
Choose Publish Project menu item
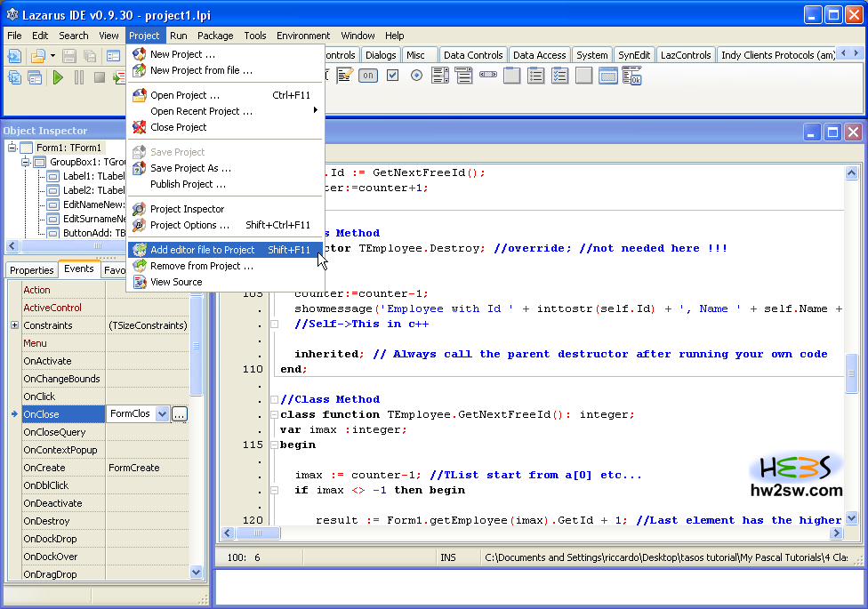click(226, 184)
